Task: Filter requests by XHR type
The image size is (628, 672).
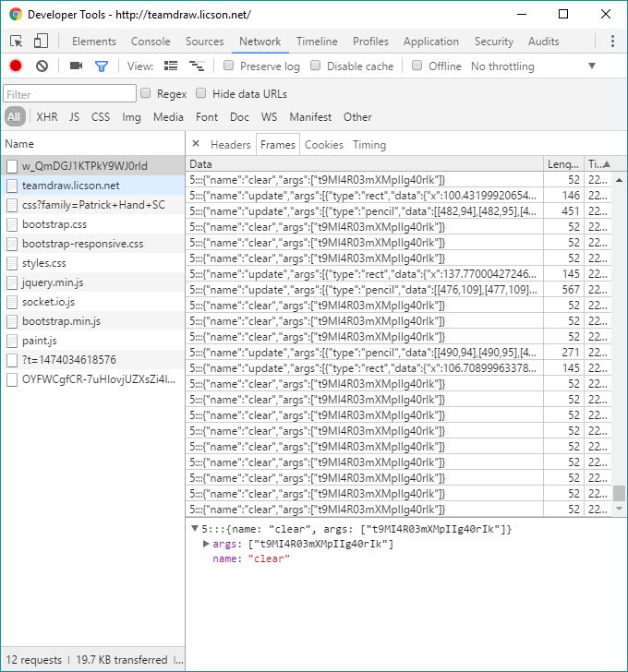Action: (46, 117)
